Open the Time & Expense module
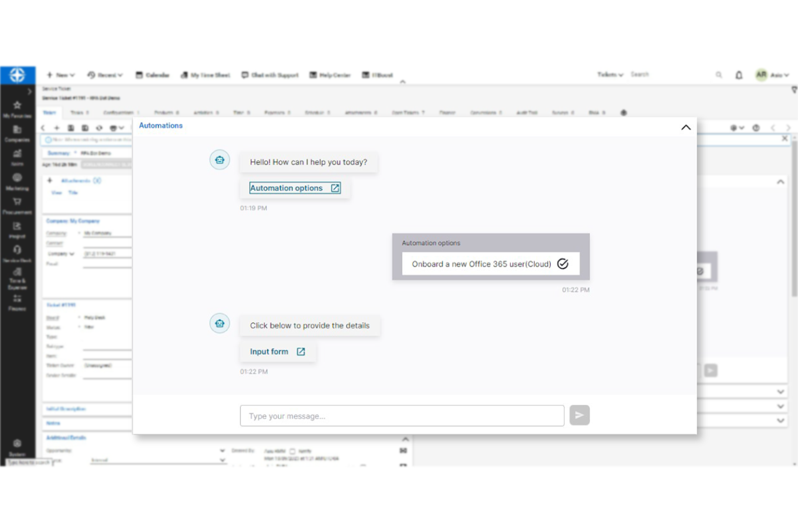 coord(17,279)
